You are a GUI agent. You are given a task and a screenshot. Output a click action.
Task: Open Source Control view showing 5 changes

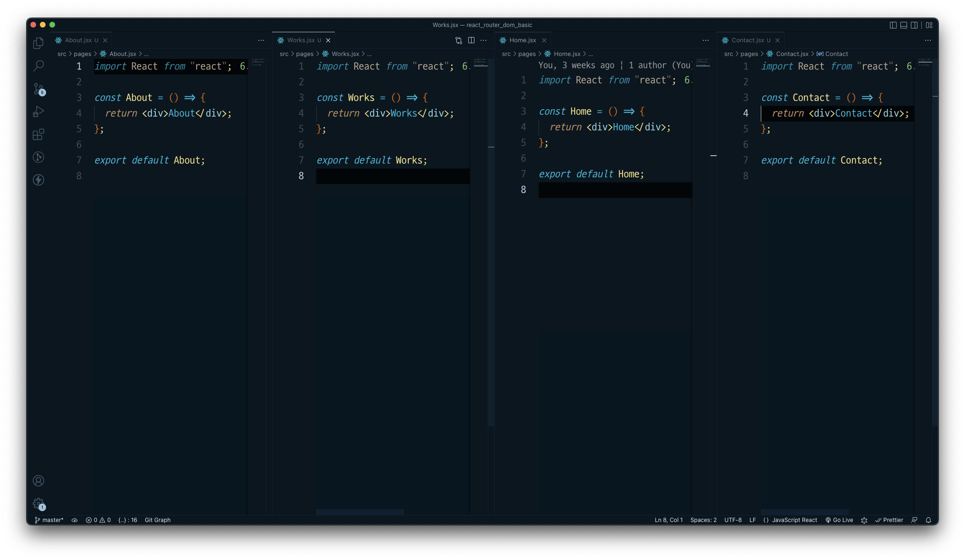click(38, 89)
